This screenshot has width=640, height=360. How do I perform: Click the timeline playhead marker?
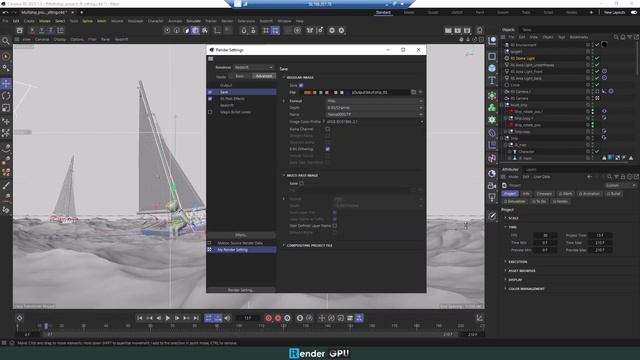tap(46, 326)
